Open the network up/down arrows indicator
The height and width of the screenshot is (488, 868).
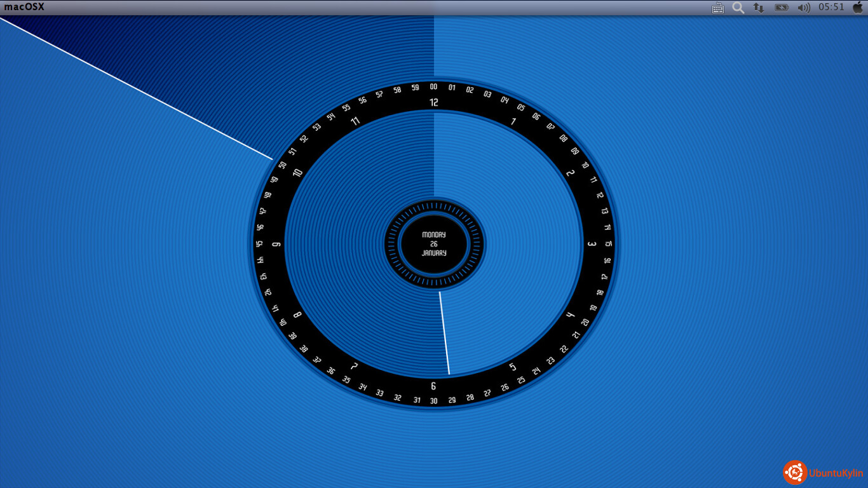pyautogui.click(x=759, y=8)
